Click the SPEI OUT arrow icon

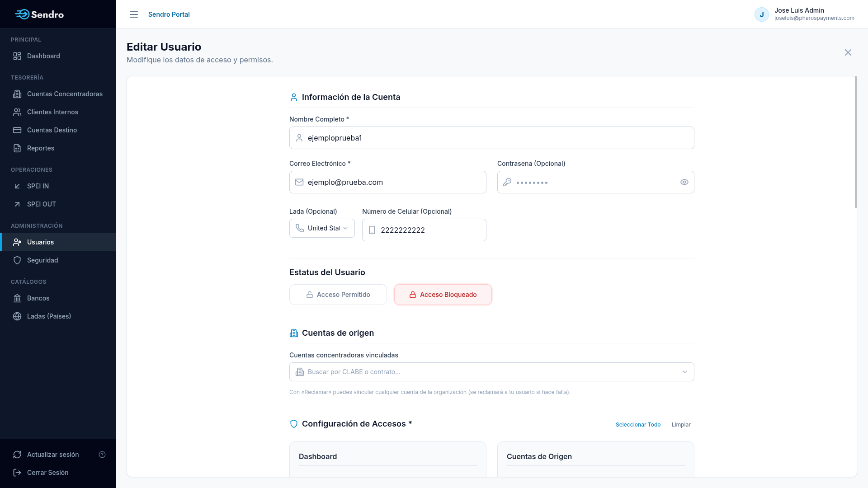point(17,204)
